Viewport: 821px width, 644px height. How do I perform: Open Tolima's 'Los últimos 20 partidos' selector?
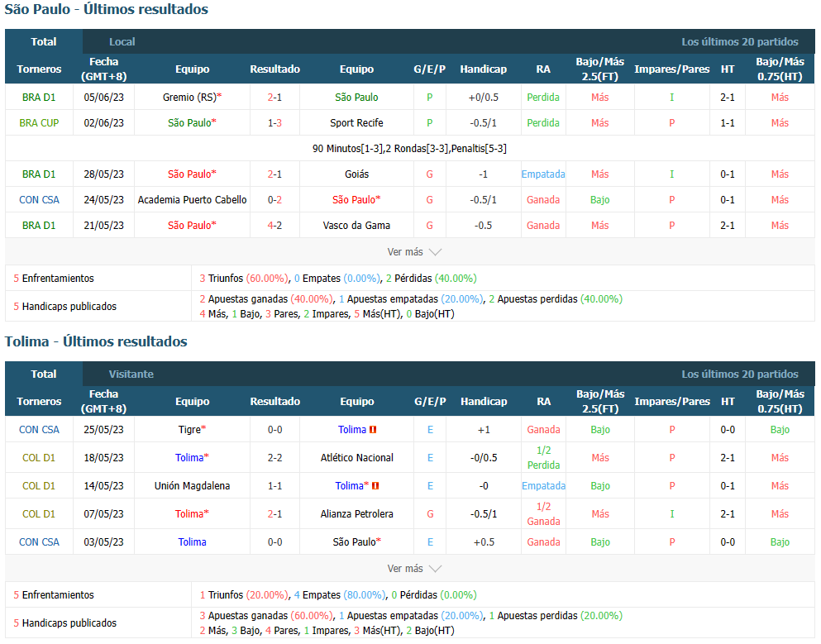point(739,374)
